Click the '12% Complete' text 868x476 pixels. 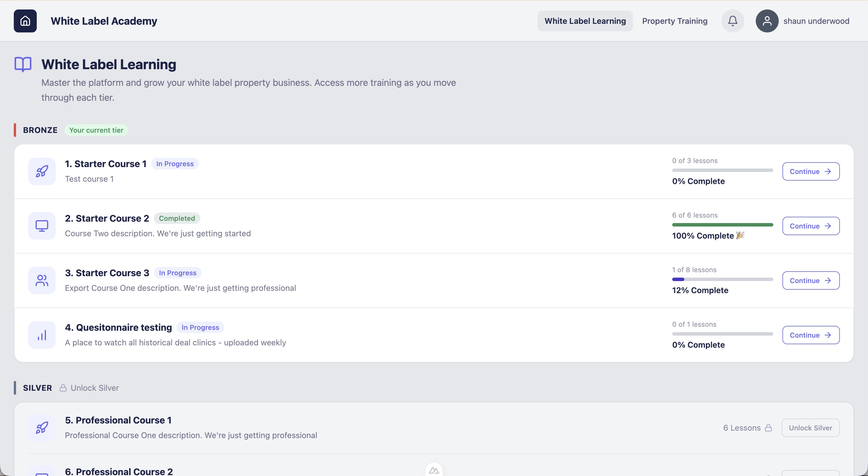[x=700, y=290]
